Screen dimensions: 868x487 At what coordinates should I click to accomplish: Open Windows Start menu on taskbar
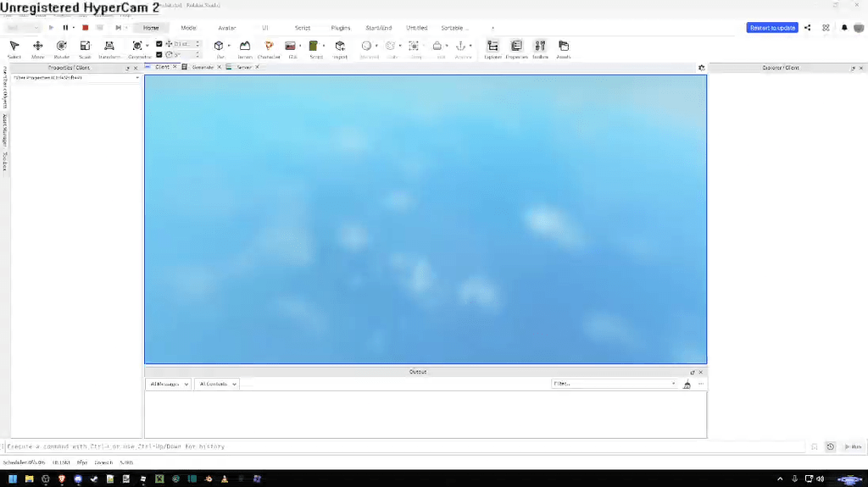click(x=13, y=479)
